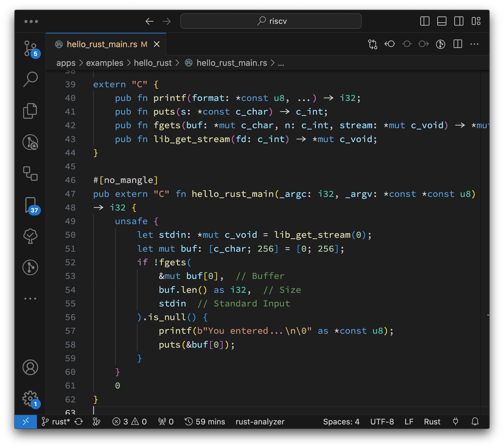
Task: Click the fgets declaration on line 42
Action: pos(167,125)
